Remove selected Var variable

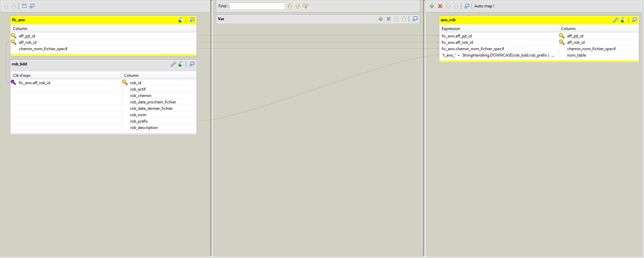[x=388, y=19]
